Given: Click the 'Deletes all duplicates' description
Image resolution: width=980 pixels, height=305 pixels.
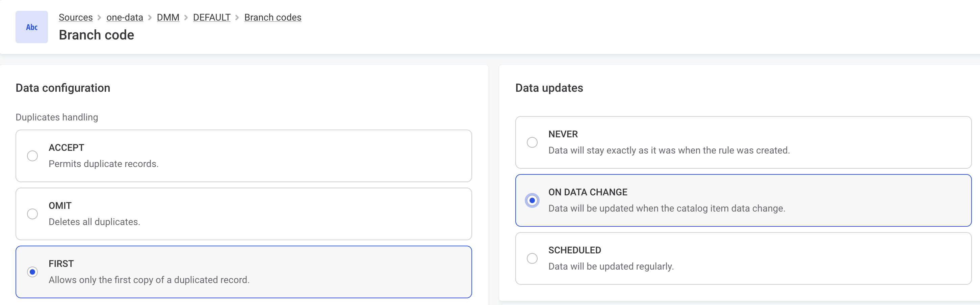Looking at the screenshot, I should click(x=94, y=222).
